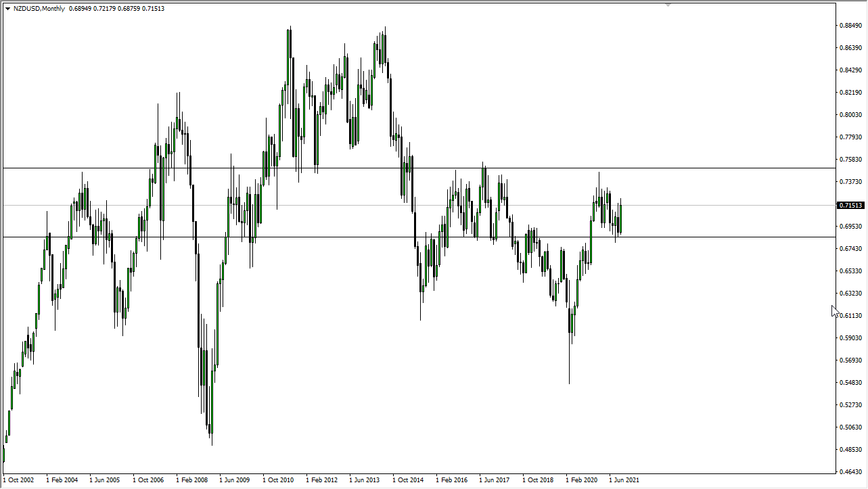Click the open value 0.68949 in the header
Screen dimensions: 868x489
click(x=81, y=8)
